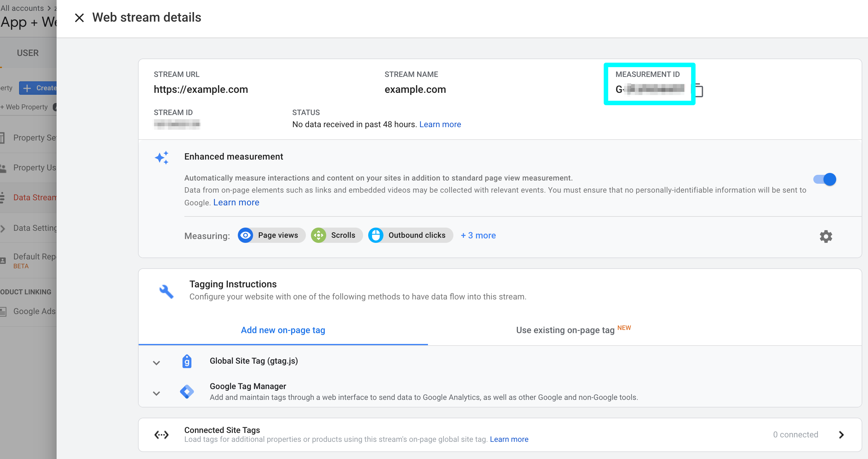
Task: Click All accounts breadcrumb
Action: tap(22, 8)
